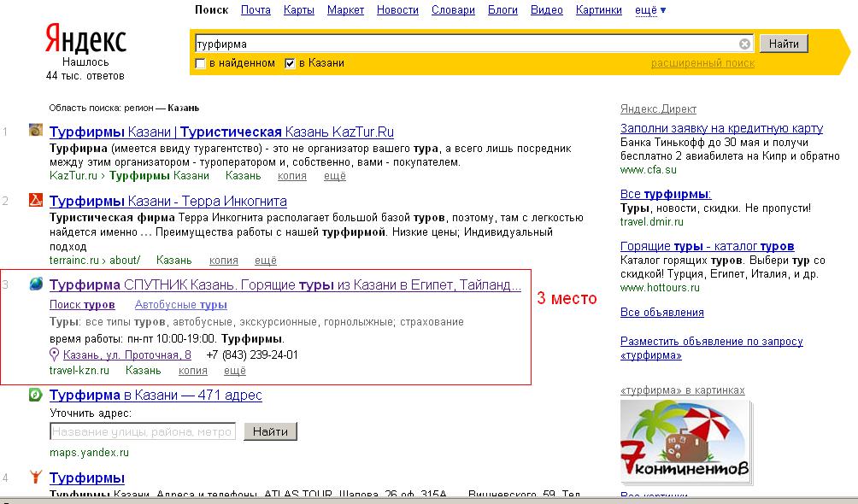The image size is (858, 504).
Task: Open 'Турфирма в Казани — 471 адрес' link
Action: coord(156,395)
